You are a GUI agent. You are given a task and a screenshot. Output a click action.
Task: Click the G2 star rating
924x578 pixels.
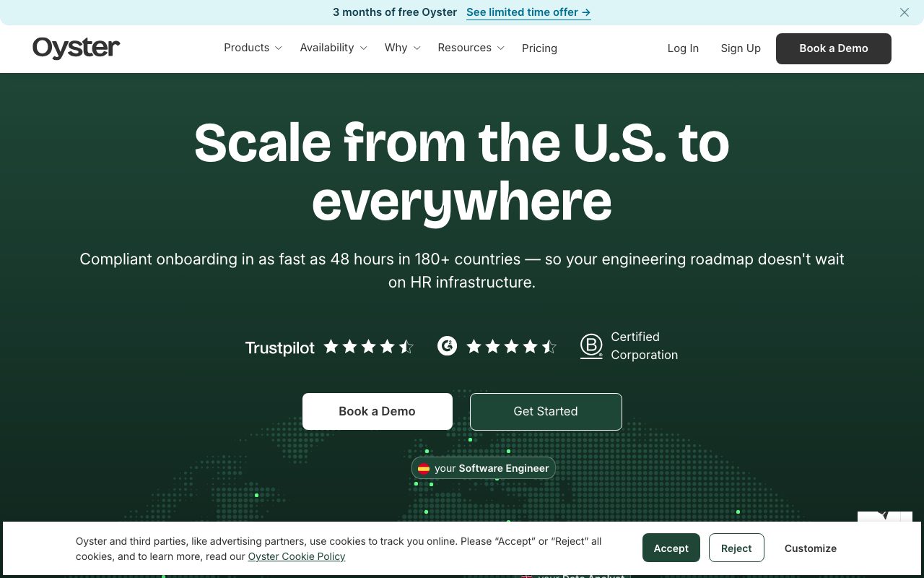pos(512,347)
